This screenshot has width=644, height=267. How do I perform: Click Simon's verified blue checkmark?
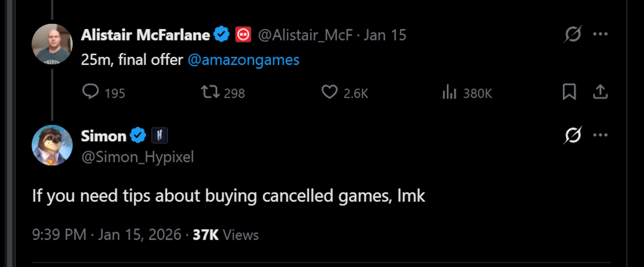click(138, 135)
